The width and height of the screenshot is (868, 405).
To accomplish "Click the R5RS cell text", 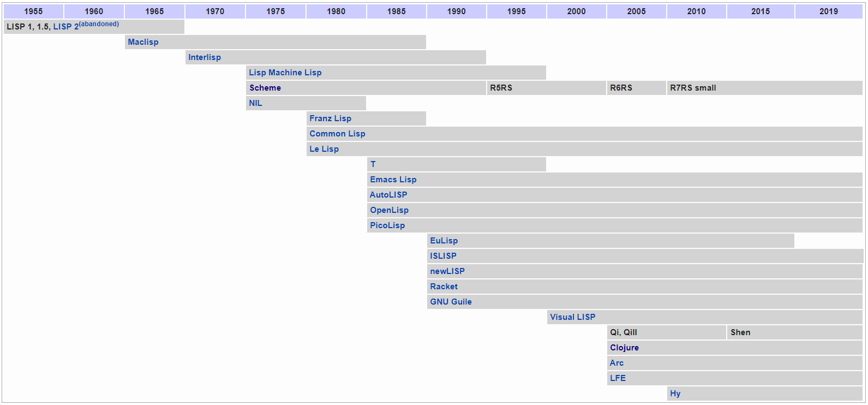I will point(501,88).
